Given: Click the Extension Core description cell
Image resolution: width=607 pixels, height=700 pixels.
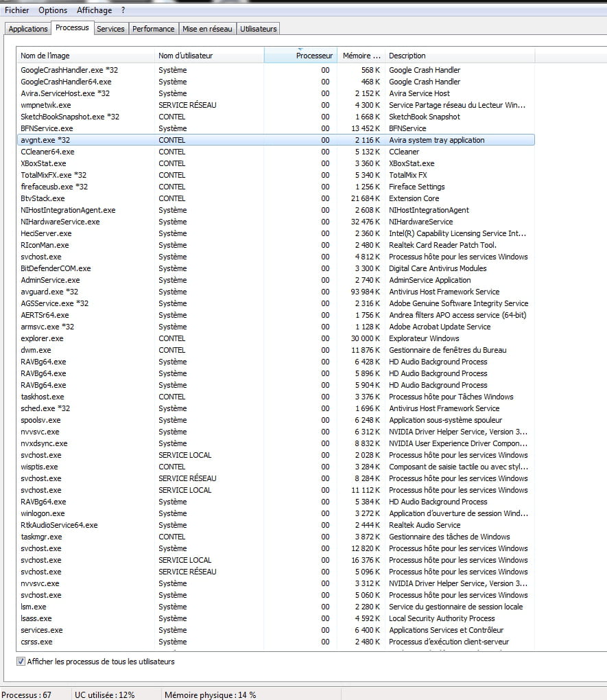Looking at the screenshot, I should 414,198.
